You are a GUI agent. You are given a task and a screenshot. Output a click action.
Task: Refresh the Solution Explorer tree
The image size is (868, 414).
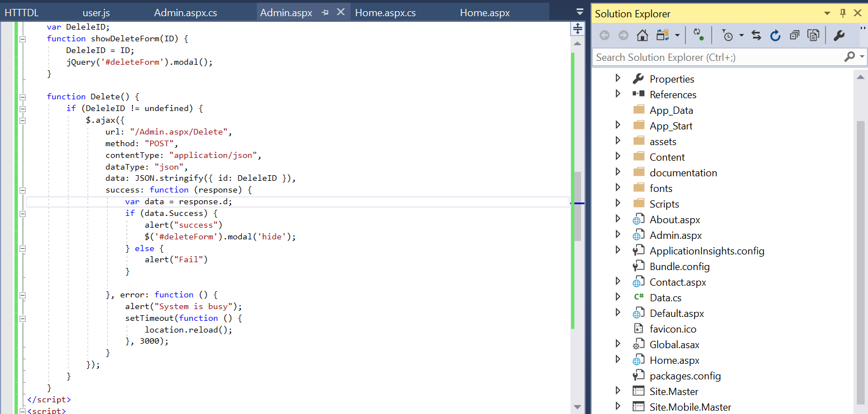[x=775, y=36]
